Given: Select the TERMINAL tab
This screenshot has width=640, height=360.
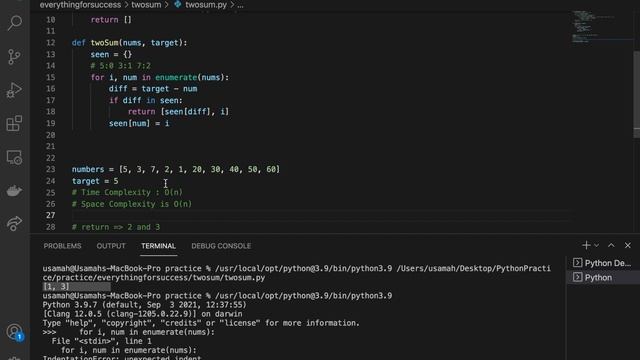Looking at the screenshot, I should 158,246.
